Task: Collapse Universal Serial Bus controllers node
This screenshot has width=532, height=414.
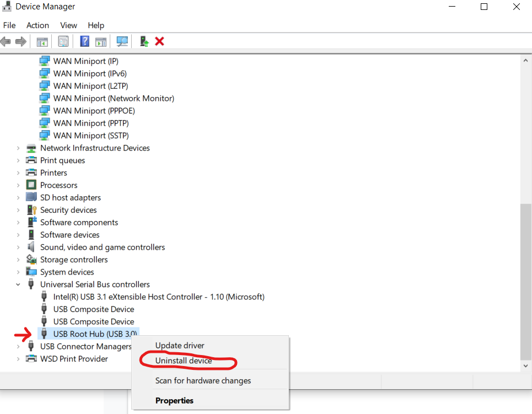Action: coord(18,284)
